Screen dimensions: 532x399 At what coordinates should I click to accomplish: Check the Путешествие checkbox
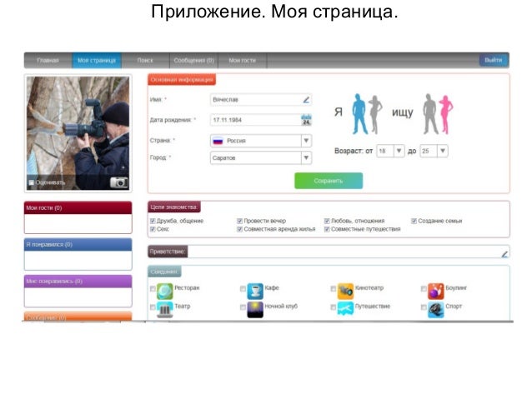(334, 307)
